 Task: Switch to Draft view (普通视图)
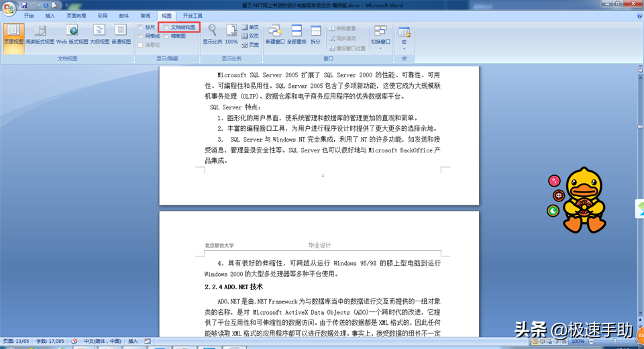coord(121,34)
